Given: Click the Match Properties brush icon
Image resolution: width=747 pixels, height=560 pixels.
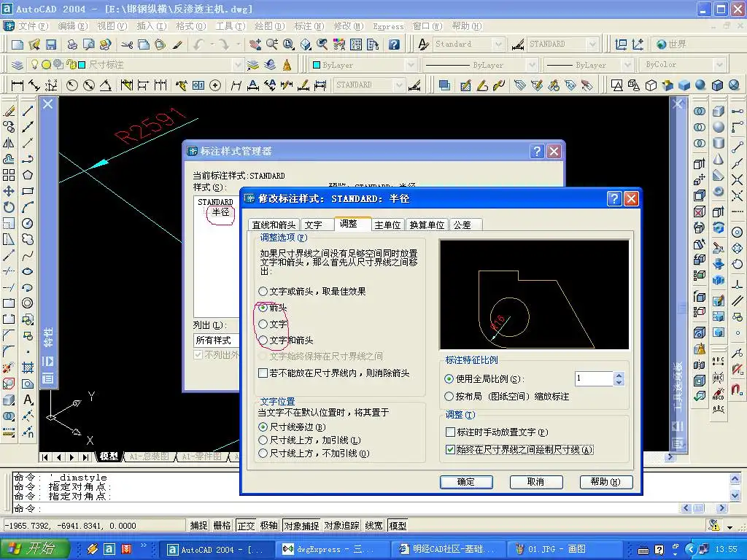Looking at the screenshot, I should [x=177, y=44].
